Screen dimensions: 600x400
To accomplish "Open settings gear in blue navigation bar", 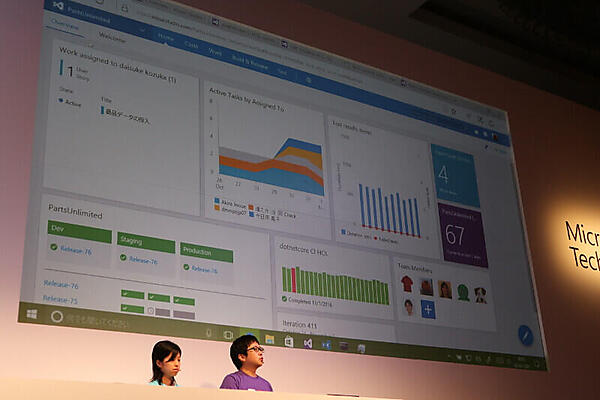I will pyautogui.click(x=308, y=80).
